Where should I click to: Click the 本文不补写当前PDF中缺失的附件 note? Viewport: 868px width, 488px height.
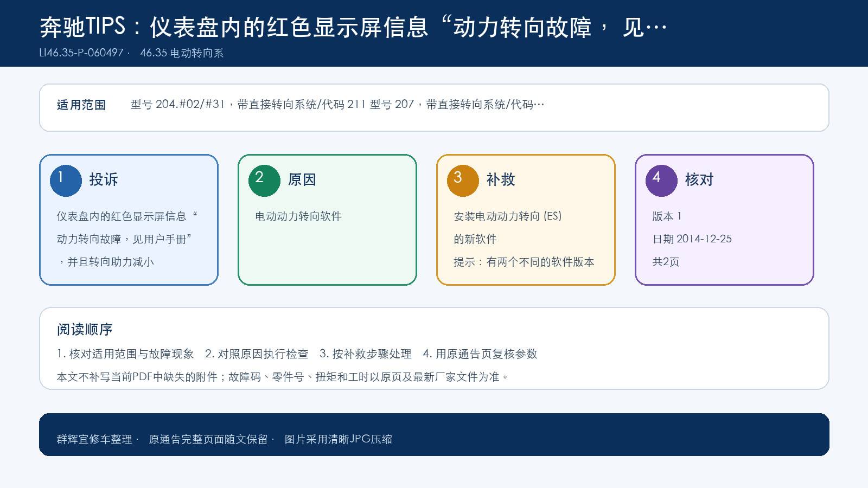point(283,377)
